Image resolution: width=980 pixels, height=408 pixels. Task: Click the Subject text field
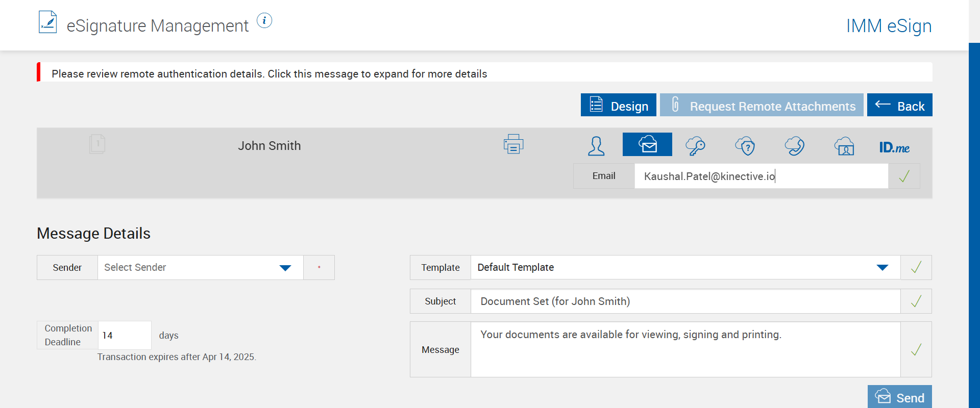(x=685, y=301)
